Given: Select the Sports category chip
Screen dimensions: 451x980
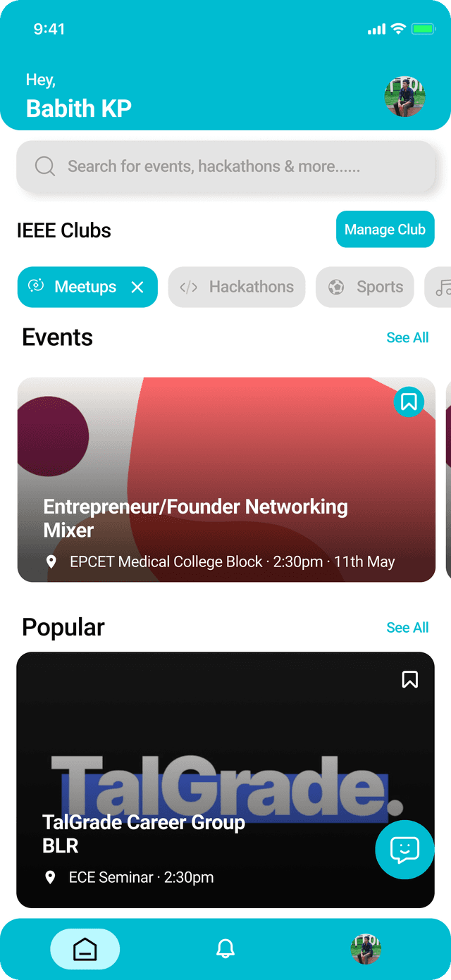Looking at the screenshot, I should coord(365,287).
